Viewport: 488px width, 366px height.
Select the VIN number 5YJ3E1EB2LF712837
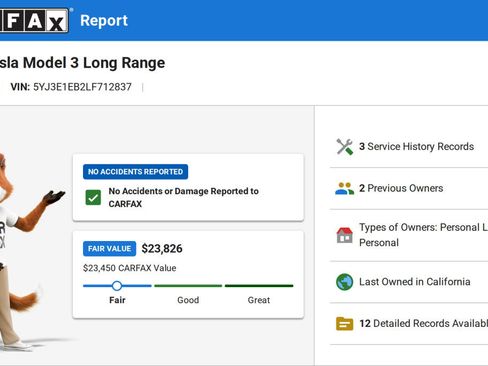82,87
